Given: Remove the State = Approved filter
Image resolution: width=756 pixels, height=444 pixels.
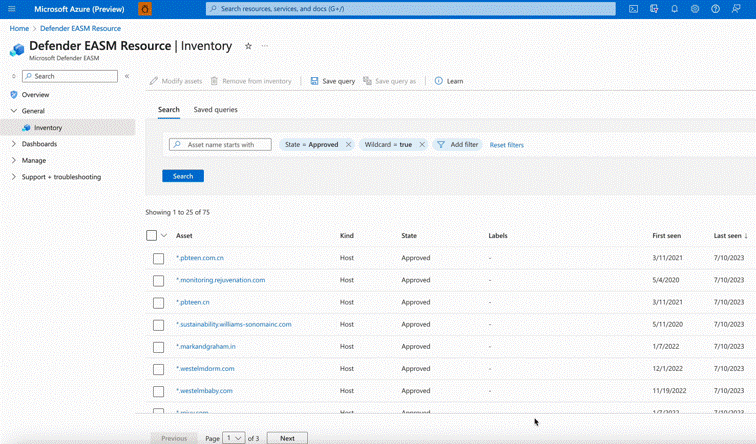Looking at the screenshot, I should point(348,145).
